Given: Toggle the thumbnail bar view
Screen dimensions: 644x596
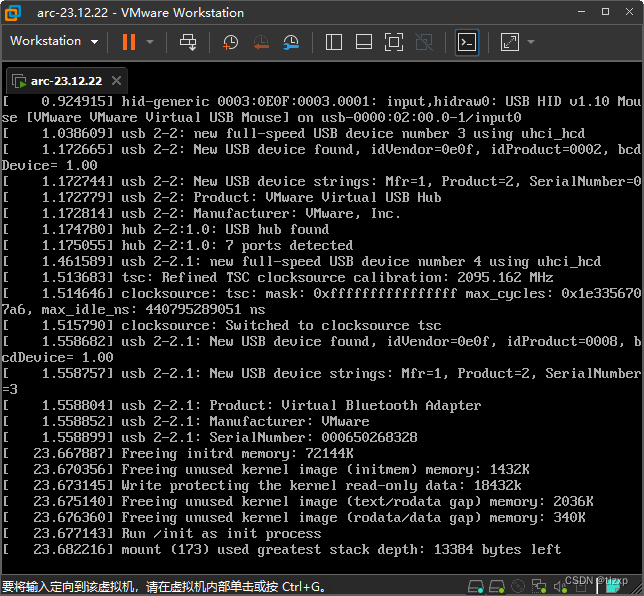Looking at the screenshot, I should (364, 42).
